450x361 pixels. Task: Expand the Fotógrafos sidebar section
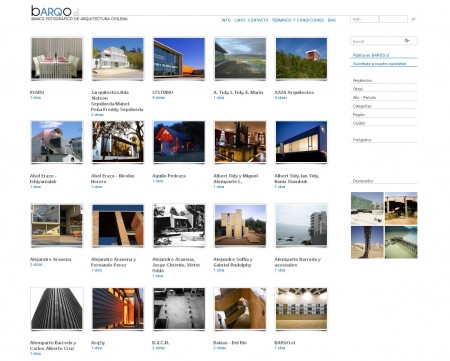coord(362,140)
